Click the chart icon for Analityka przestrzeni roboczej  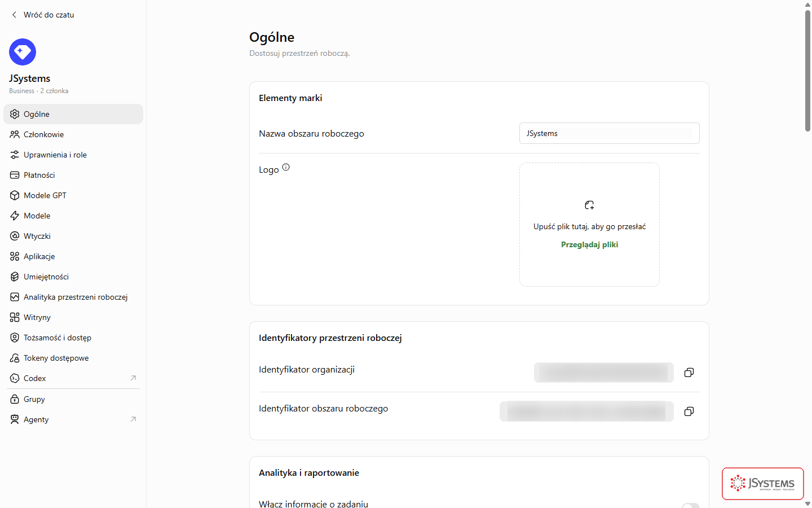click(15, 297)
